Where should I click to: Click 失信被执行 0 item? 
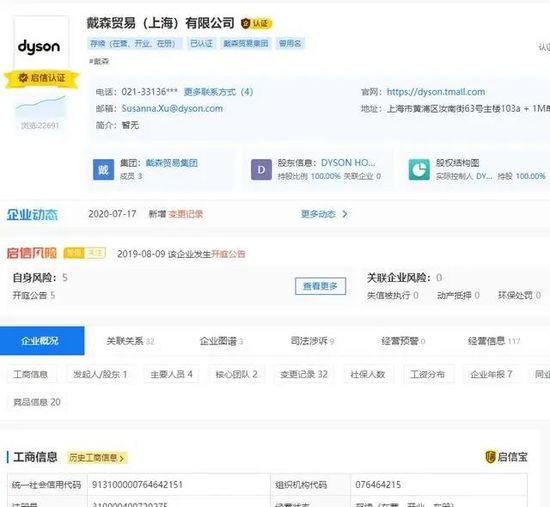point(393,295)
